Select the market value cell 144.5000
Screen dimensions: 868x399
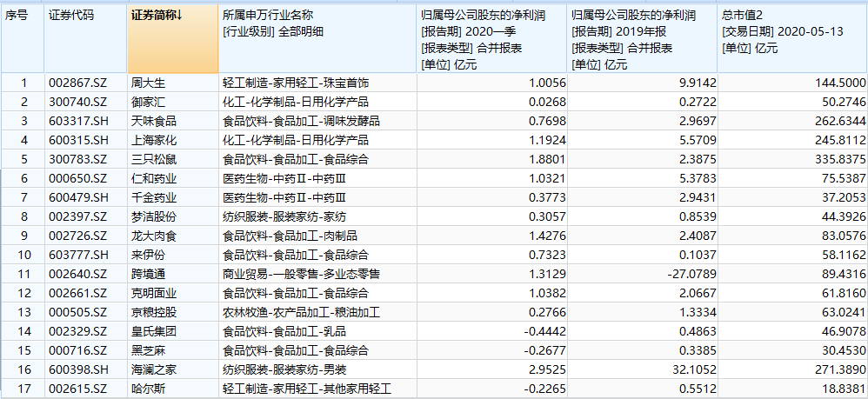(x=792, y=83)
